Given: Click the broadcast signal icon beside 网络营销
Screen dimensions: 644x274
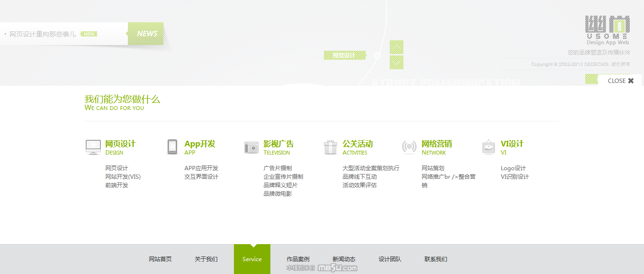Looking at the screenshot, I should 409,147.
